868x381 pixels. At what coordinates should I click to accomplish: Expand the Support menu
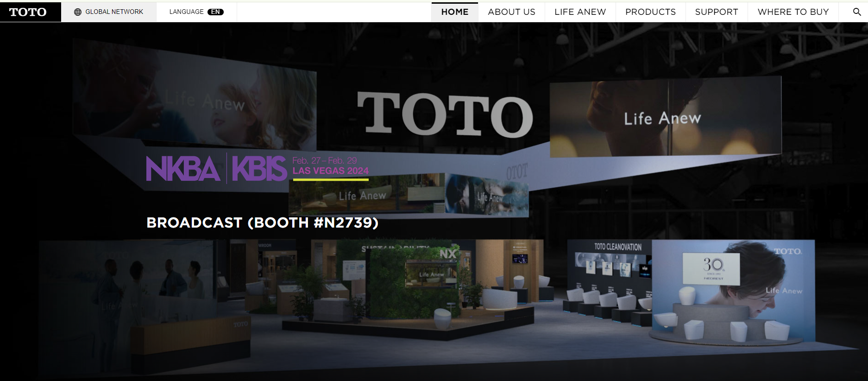click(x=716, y=12)
